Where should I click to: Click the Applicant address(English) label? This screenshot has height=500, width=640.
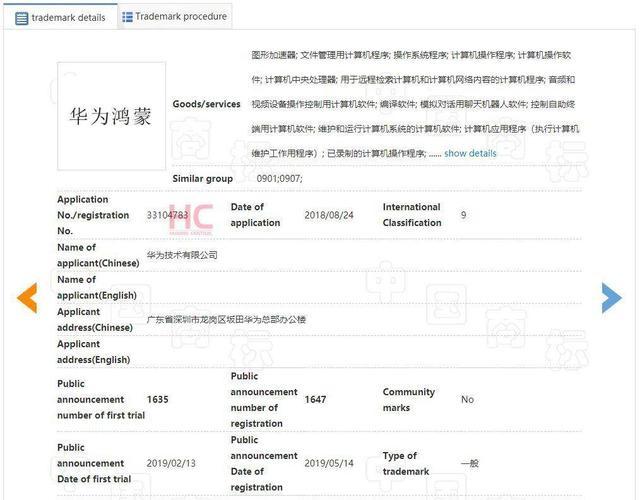tap(93, 352)
